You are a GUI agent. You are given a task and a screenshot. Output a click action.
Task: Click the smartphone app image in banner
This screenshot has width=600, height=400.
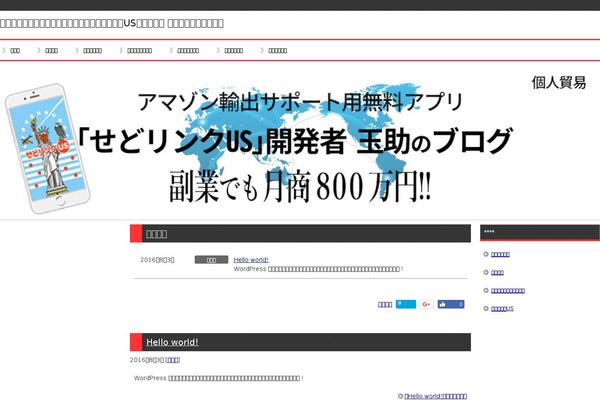click(47, 148)
